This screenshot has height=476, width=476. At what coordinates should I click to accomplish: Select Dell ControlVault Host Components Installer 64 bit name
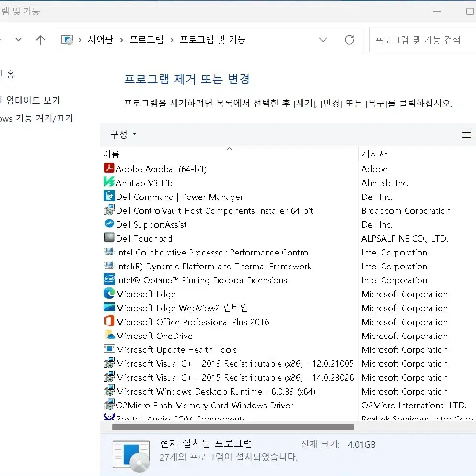click(x=215, y=211)
